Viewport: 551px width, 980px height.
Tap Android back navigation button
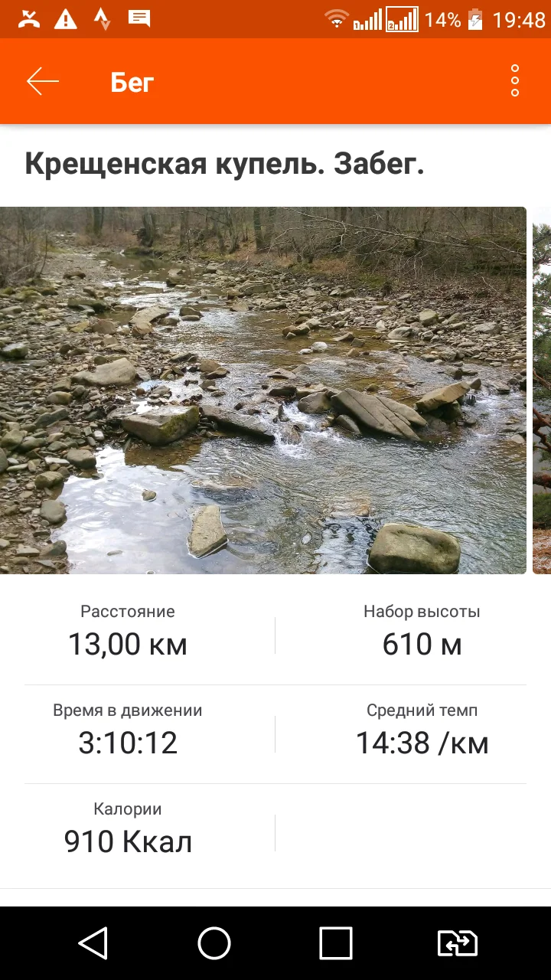[93, 943]
